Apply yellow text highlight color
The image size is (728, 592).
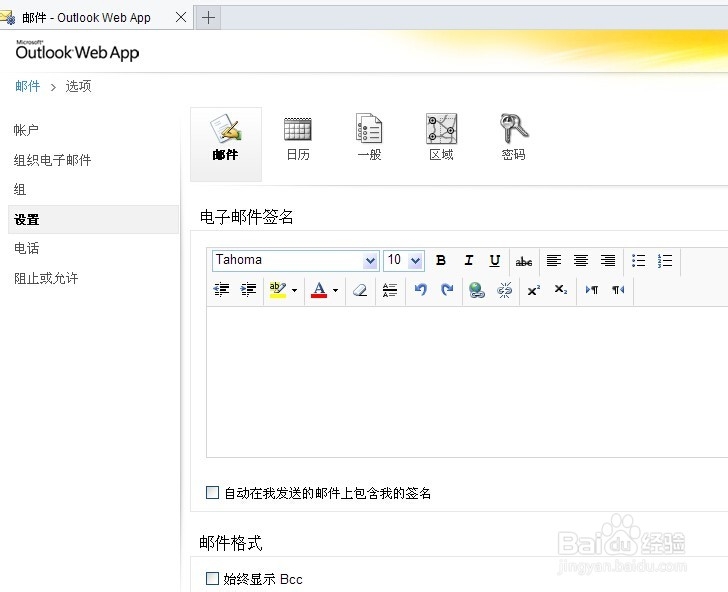point(278,290)
